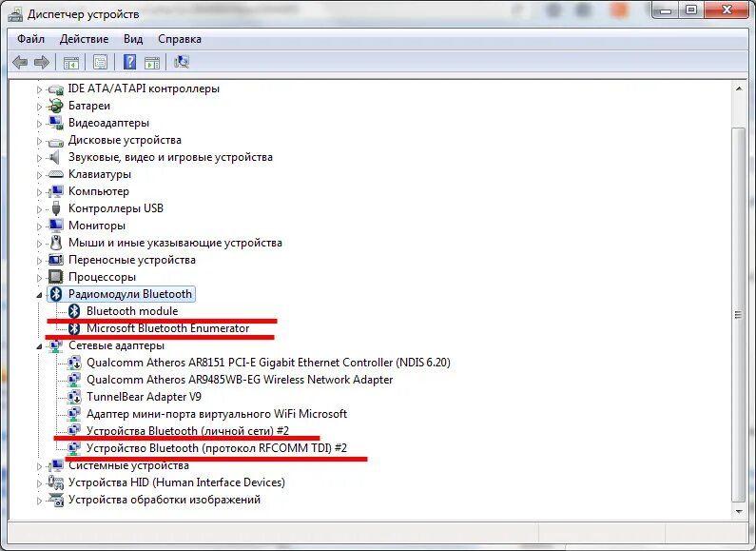Image resolution: width=756 pixels, height=551 pixels.
Task: Select Устройство Bluetooth (протокол RFCOMM TDI) #2
Action: pyautogui.click(x=217, y=448)
